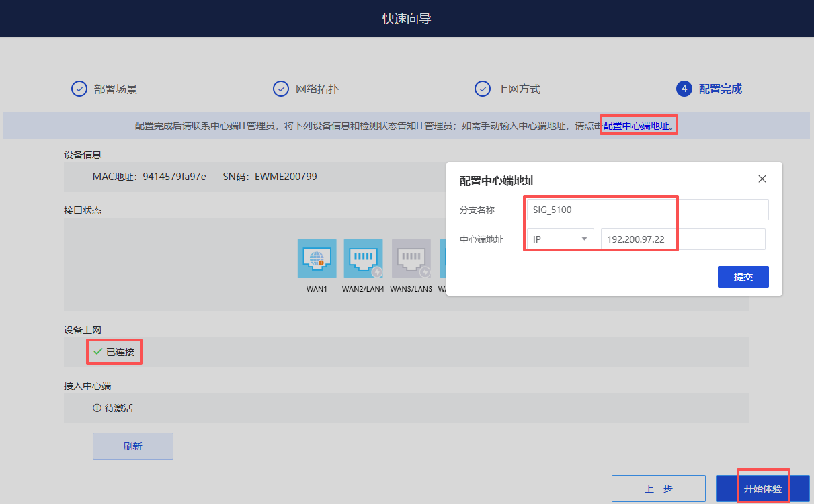The image size is (814, 504).
Task: Click the 待激活 warning icon
Action: pos(97,408)
